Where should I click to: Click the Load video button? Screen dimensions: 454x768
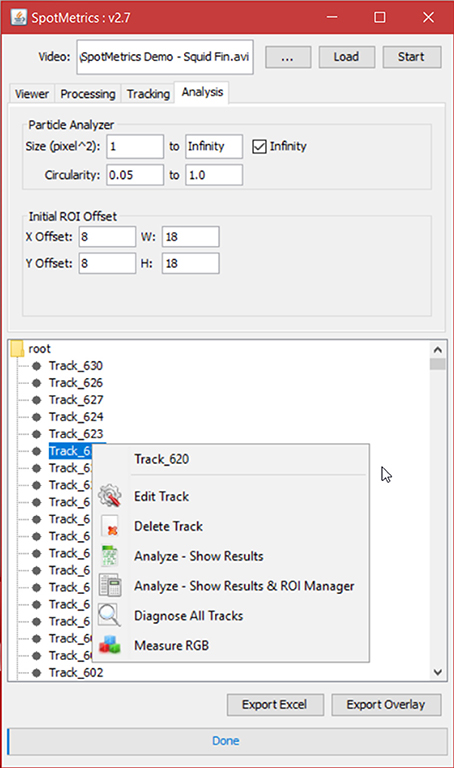click(x=347, y=57)
